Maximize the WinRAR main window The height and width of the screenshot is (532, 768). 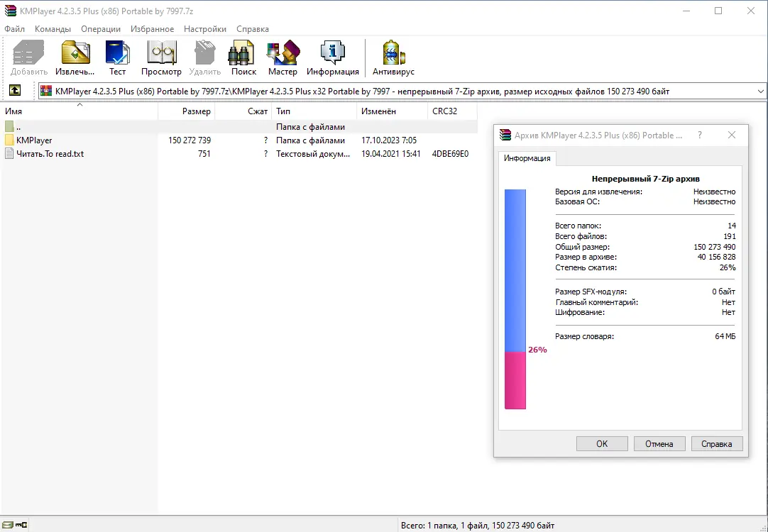718,11
